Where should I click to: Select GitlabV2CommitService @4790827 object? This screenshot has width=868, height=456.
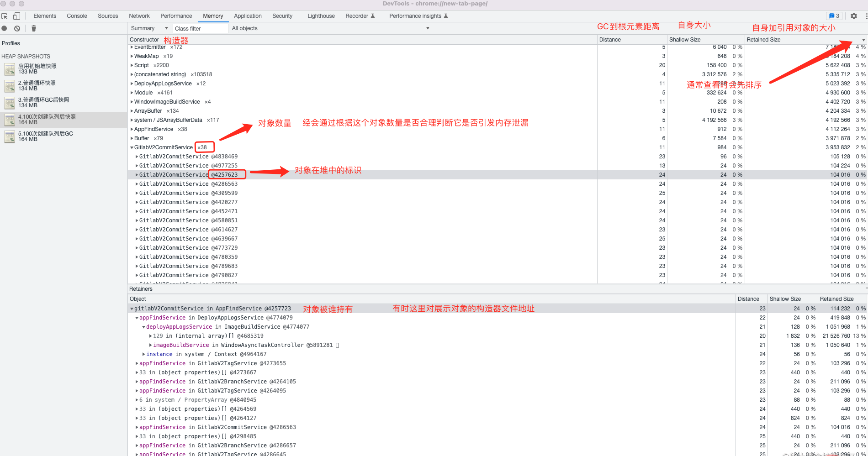[498, 275]
